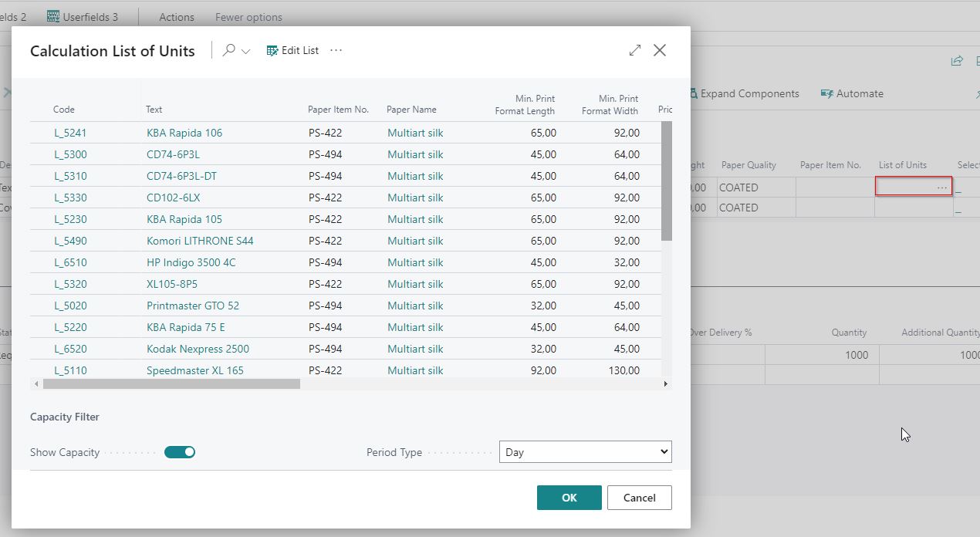The image size is (980, 537).
Task: Open code link L_5300
Action: (70, 154)
